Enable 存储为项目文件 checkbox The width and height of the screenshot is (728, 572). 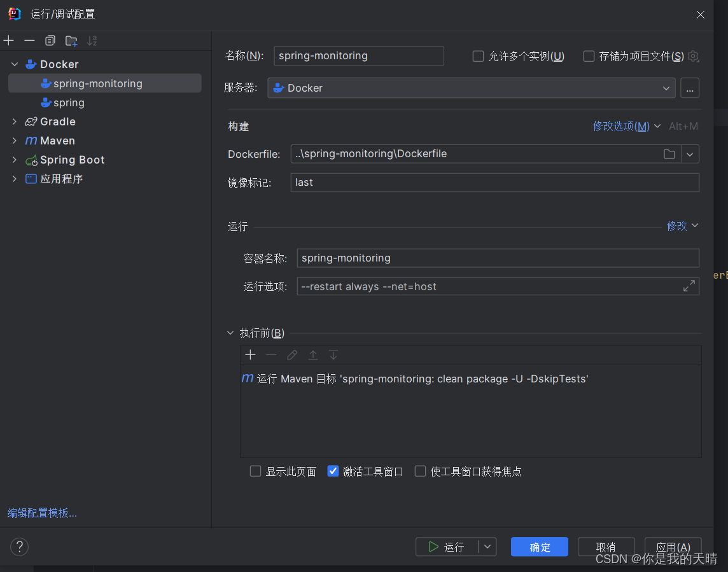pos(589,56)
